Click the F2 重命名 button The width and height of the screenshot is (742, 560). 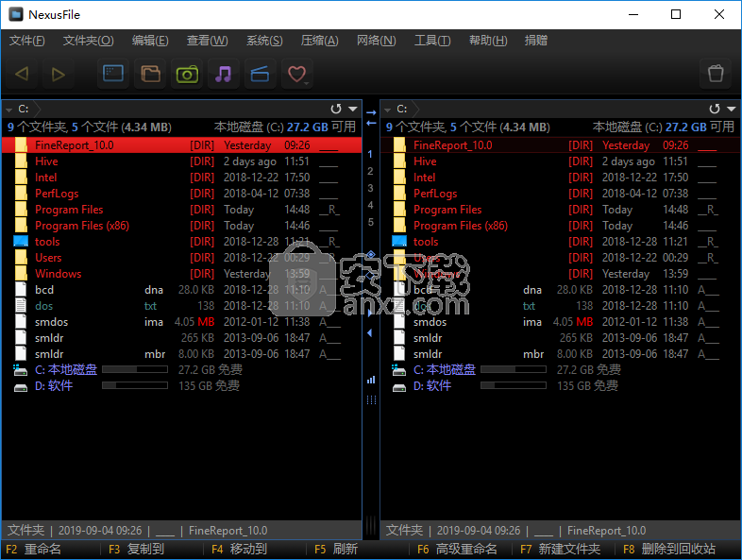coord(34,549)
